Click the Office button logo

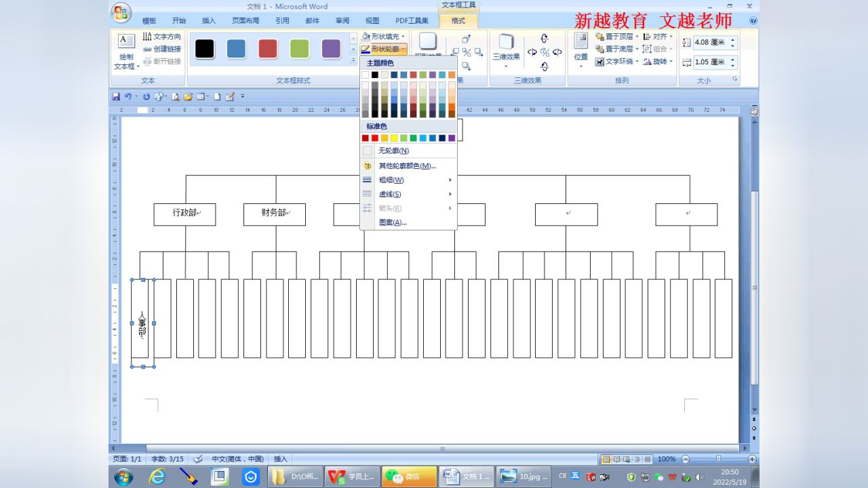121,13
